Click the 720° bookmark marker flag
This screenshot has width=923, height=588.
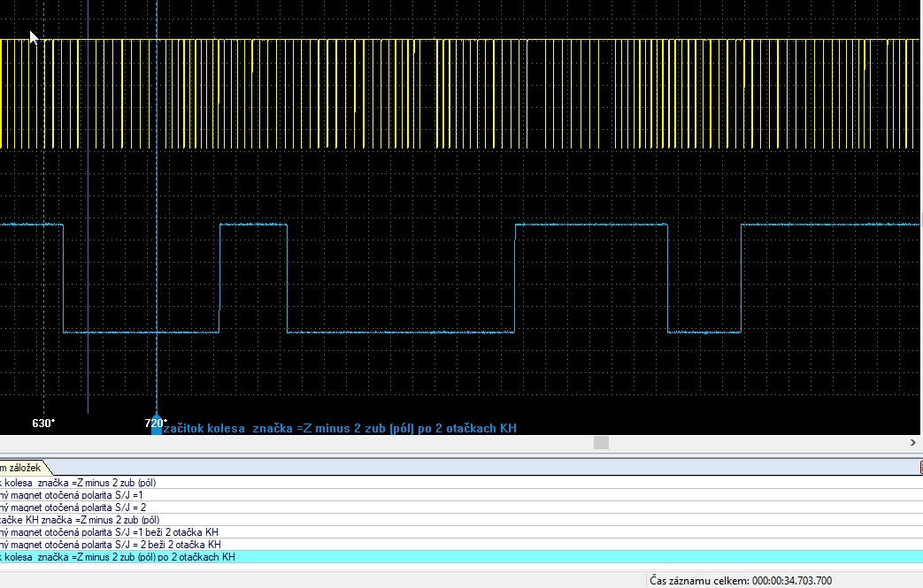pyautogui.click(x=156, y=424)
